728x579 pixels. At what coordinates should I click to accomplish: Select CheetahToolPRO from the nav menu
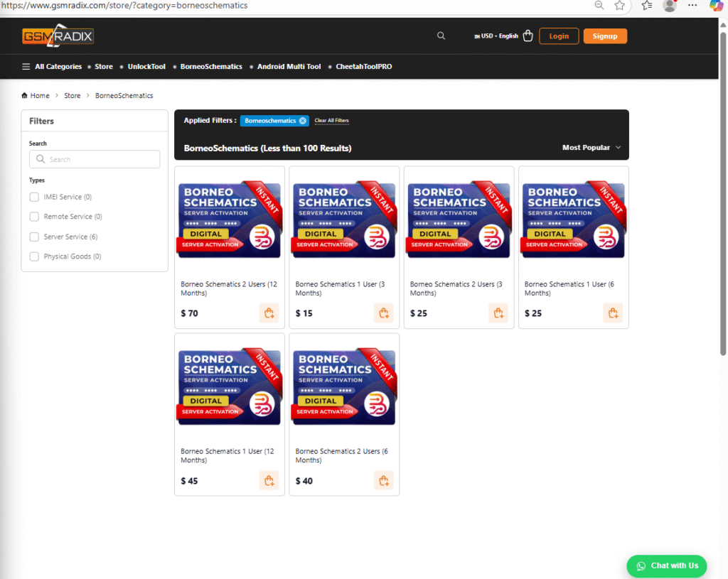coord(364,67)
